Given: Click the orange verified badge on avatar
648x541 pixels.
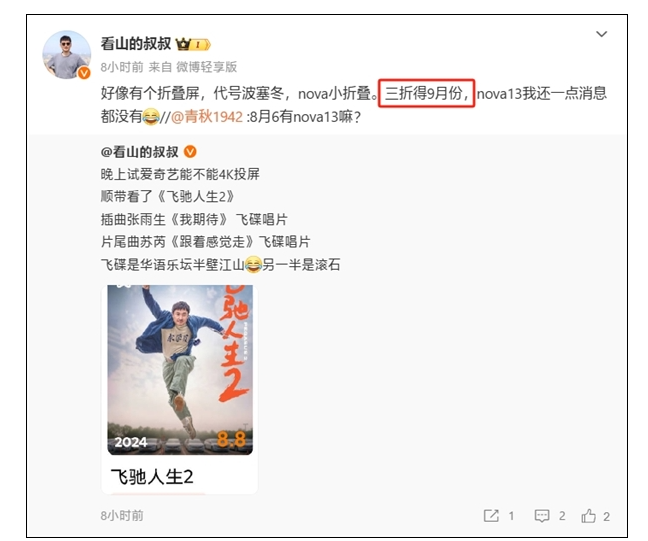Looking at the screenshot, I should pos(84,73).
